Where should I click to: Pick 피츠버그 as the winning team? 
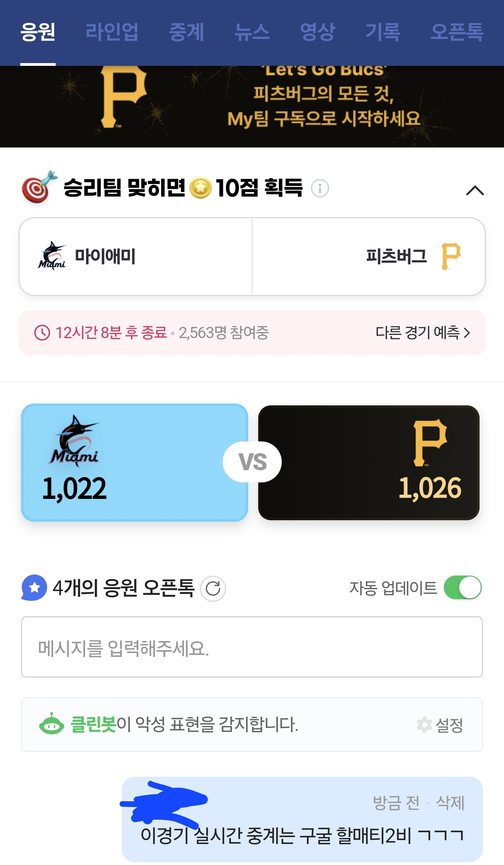point(369,256)
